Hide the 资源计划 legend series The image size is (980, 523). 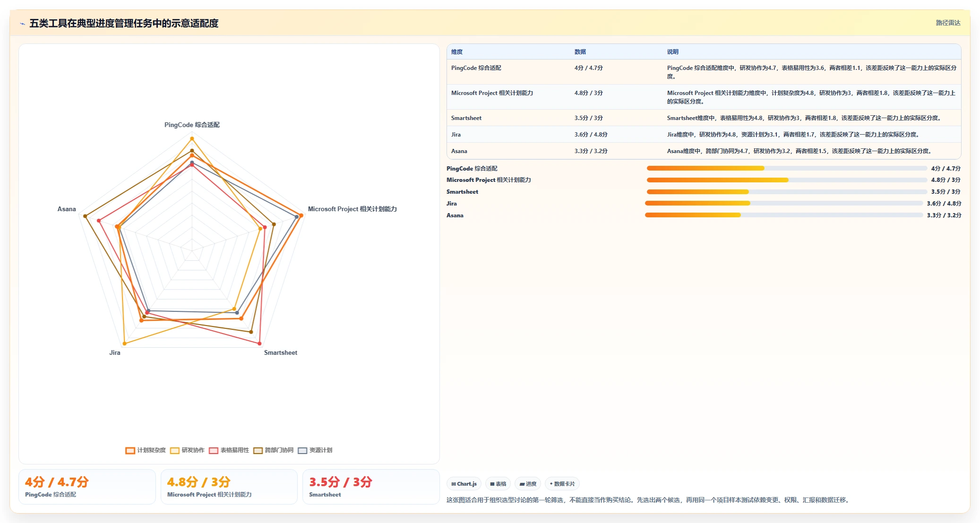click(315, 450)
